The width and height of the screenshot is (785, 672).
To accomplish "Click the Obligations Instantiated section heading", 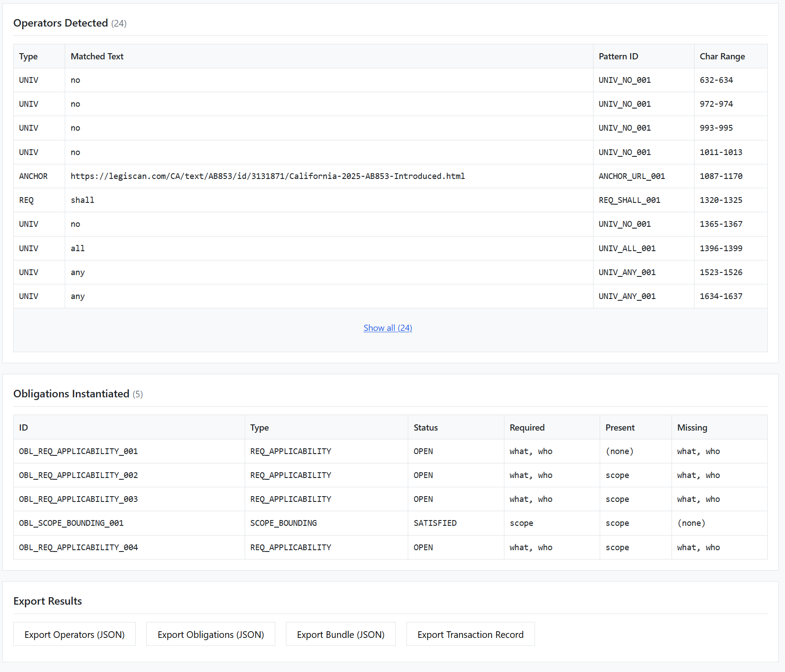I will [x=71, y=394].
